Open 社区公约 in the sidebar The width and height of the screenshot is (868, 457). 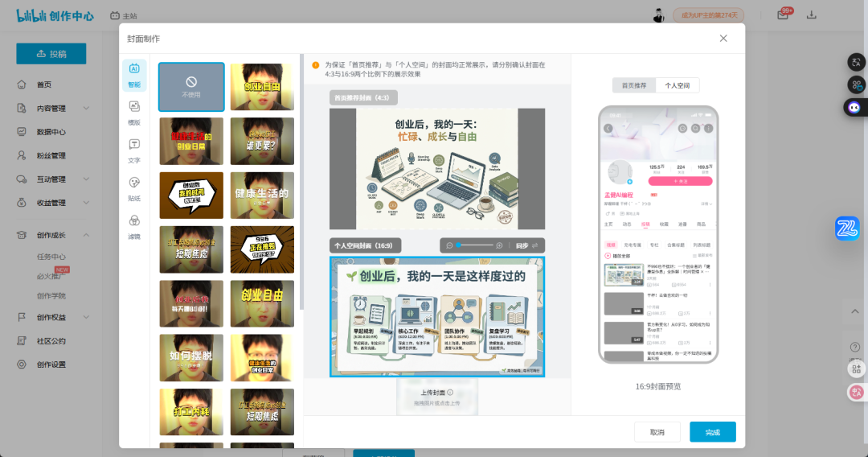click(51, 341)
